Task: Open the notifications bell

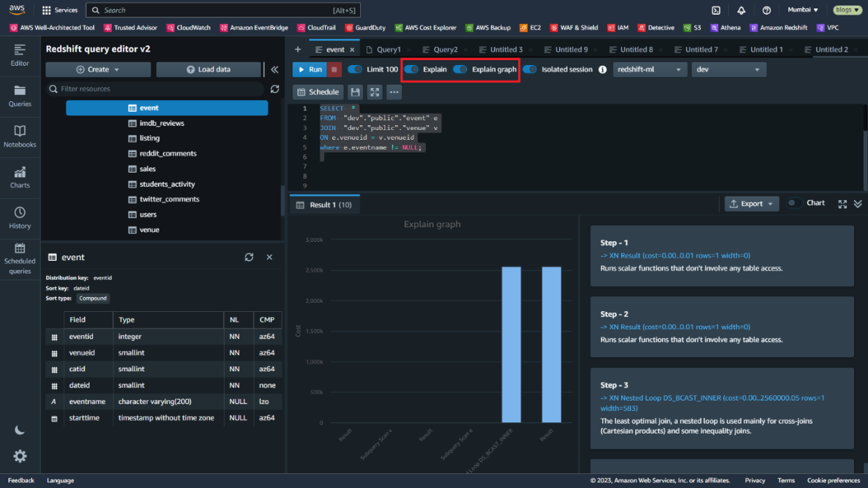Action: click(741, 10)
